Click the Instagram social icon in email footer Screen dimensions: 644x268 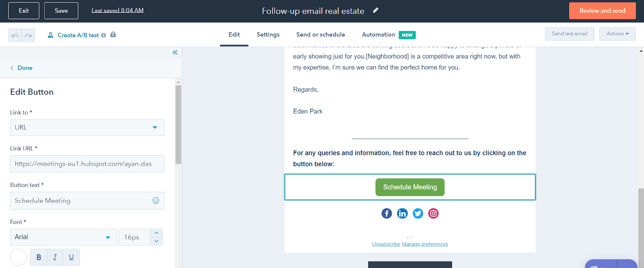pyautogui.click(x=433, y=213)
